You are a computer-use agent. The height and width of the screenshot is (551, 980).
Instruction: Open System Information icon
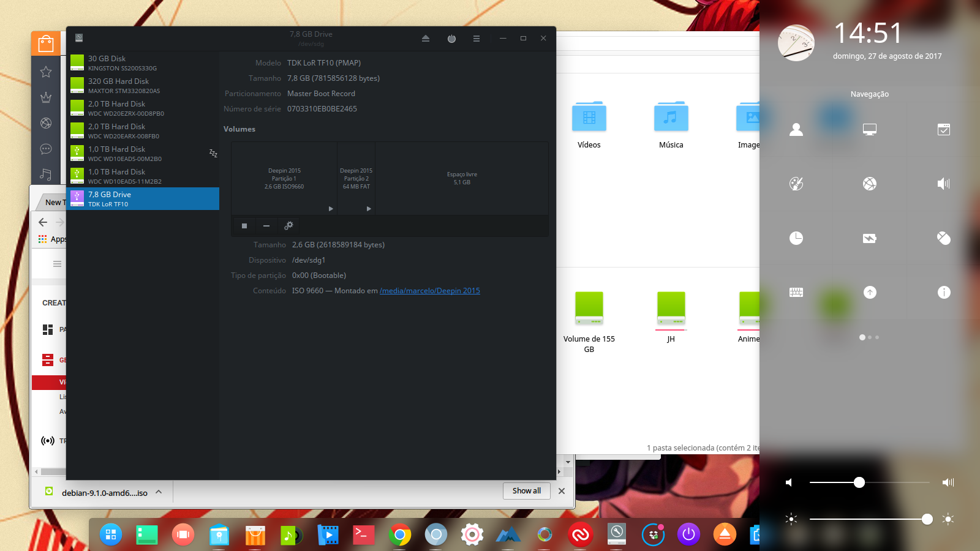[x=944, y=293]
